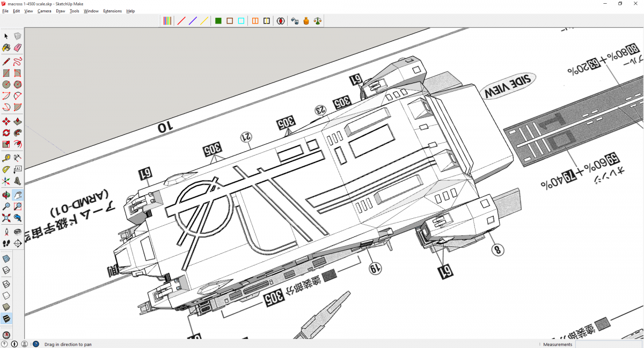Open the Draw menu
This screenshot has height=348, width=644.
[x=61, y=11]
